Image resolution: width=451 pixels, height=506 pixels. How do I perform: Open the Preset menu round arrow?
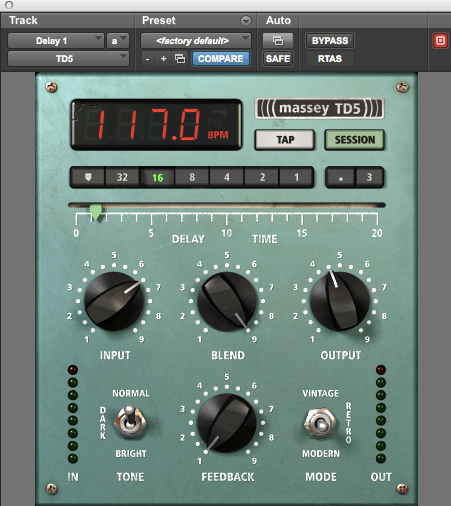click(x=246, y=21)
